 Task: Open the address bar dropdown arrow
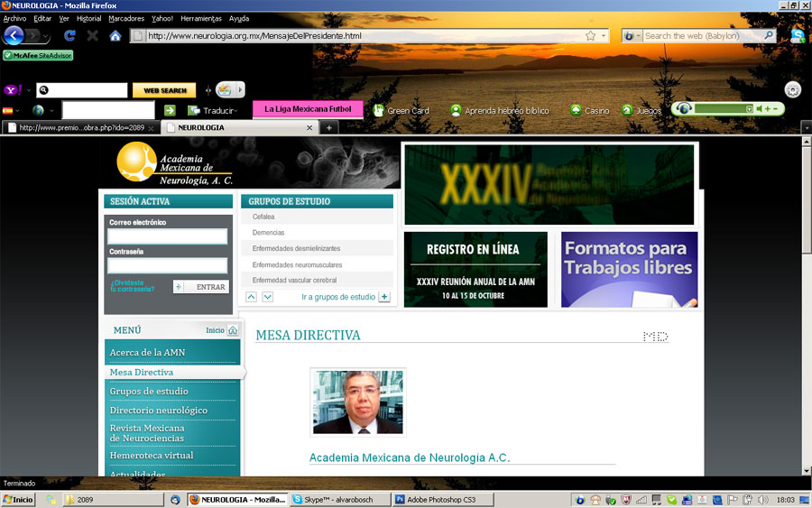point(604,36)
